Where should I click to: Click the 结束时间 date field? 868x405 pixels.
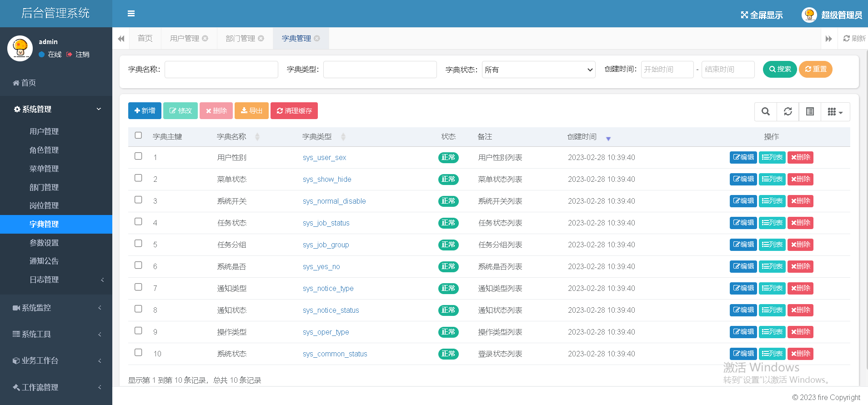click(x=728, y=70)
